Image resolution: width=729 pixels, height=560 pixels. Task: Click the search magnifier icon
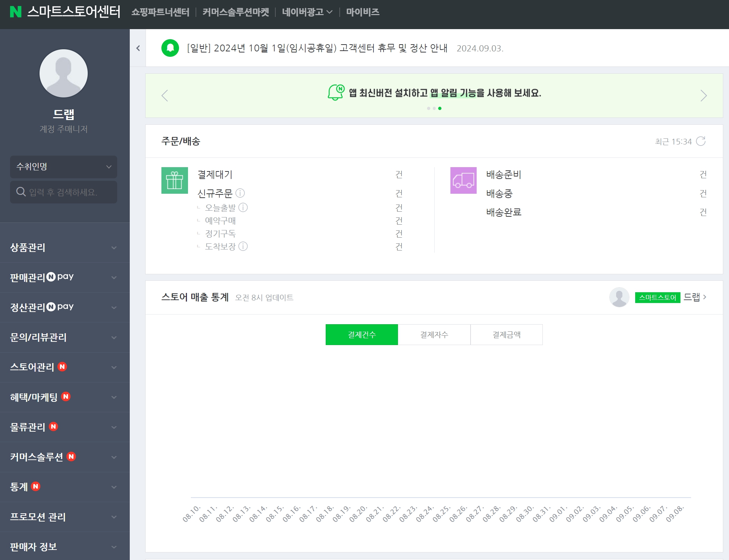[21, 192]
